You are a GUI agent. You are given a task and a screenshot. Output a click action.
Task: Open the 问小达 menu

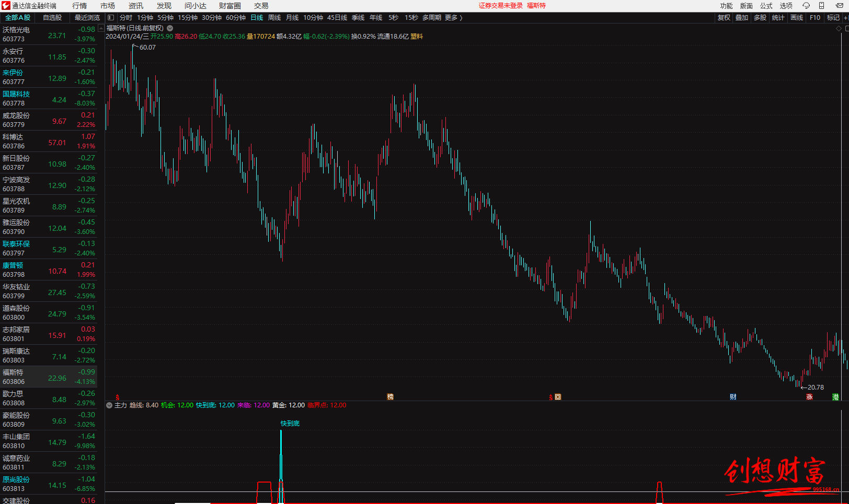(196, 6)
